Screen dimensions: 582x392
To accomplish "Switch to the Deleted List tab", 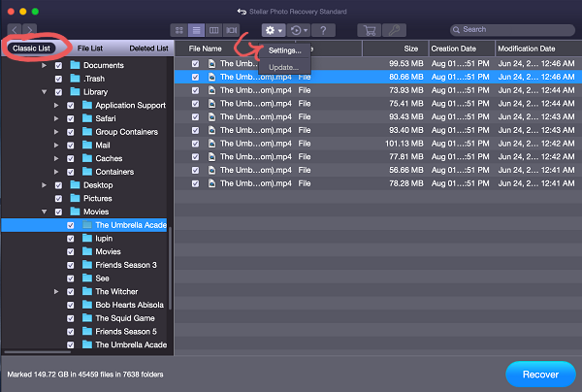I will (148, 49).
